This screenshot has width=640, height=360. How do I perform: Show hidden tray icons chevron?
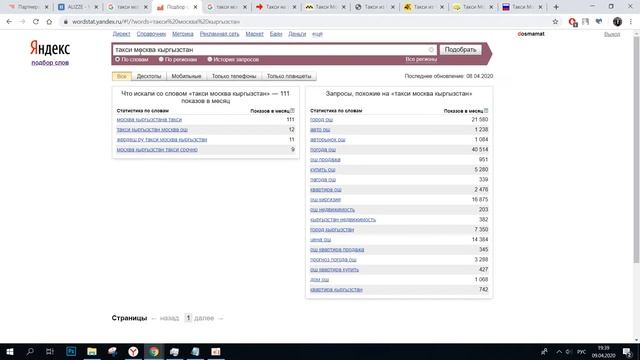point(559,352)
